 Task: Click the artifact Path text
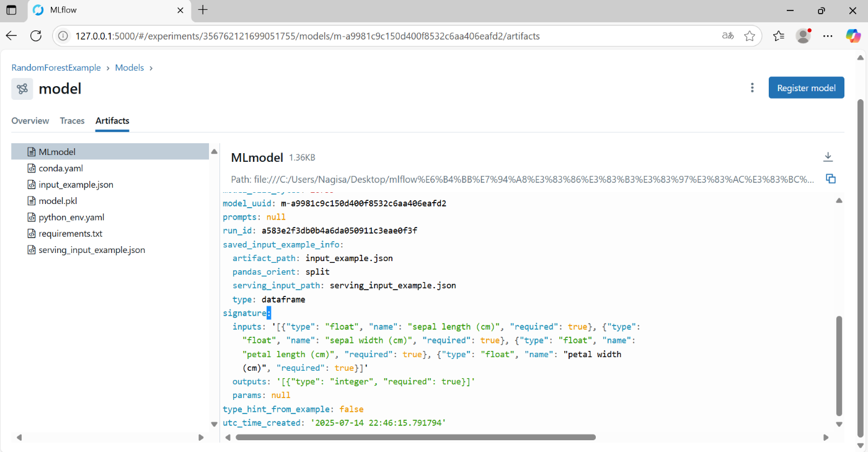pos(523,179)
